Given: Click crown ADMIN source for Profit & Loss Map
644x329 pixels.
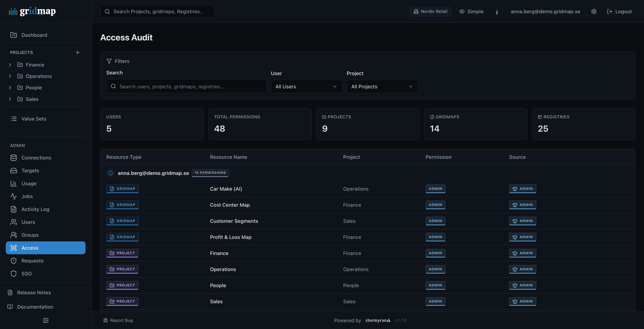Looking at the screenshot, I should click(x=523, y=237).
